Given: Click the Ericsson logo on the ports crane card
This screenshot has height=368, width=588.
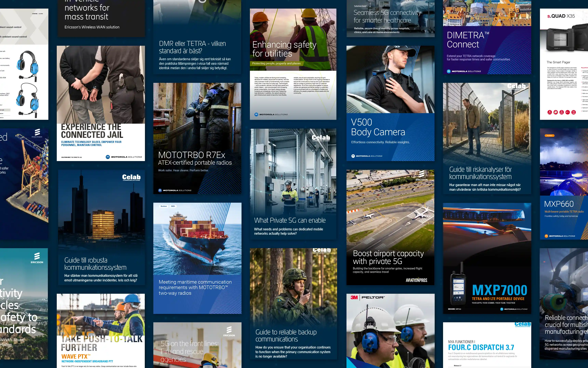Looking at the screenshot, I should click(x=37, y=133).
